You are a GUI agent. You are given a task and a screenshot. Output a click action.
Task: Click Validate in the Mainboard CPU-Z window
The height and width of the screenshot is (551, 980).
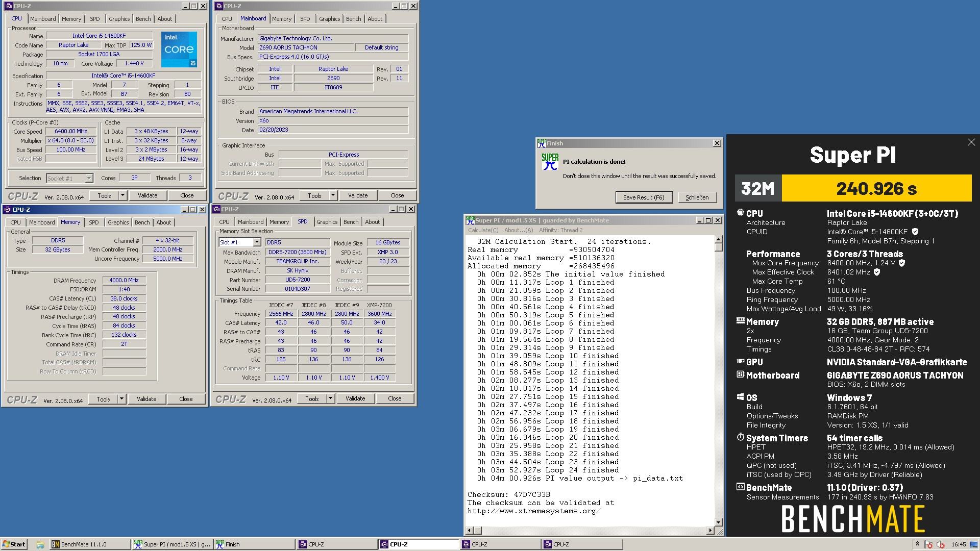358,195
